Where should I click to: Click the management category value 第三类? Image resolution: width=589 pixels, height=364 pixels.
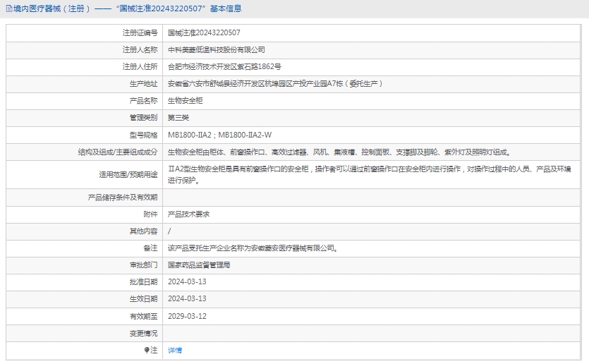178,118
